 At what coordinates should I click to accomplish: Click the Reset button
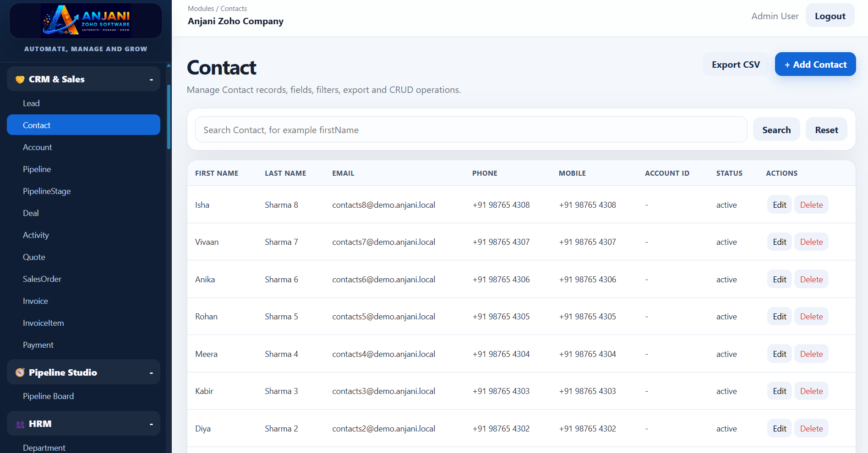coord(826,130)
